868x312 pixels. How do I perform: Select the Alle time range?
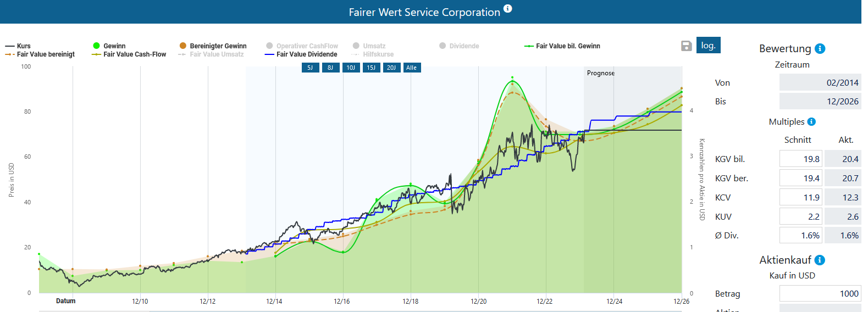(x=412, y=68)
